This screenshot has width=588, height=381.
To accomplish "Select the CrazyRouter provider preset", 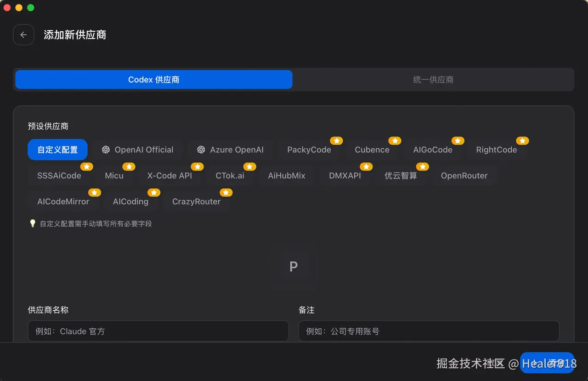I will (197, 202).
